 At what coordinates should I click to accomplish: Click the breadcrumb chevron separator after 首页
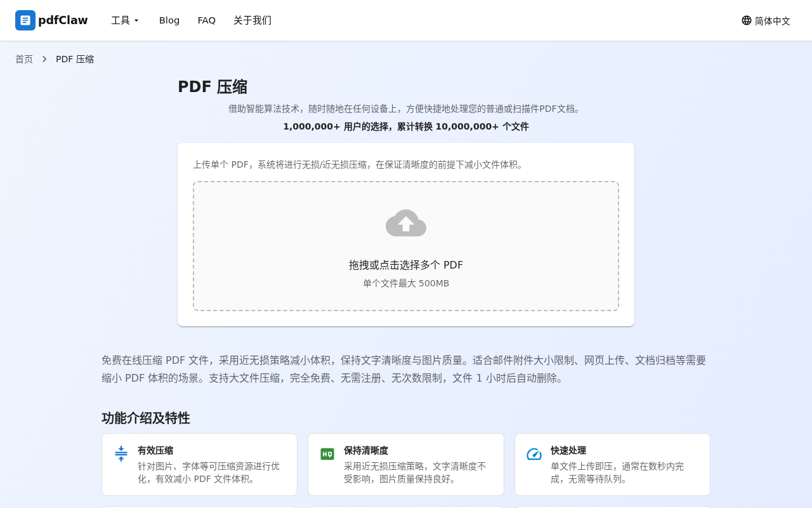tap(44, 59)
